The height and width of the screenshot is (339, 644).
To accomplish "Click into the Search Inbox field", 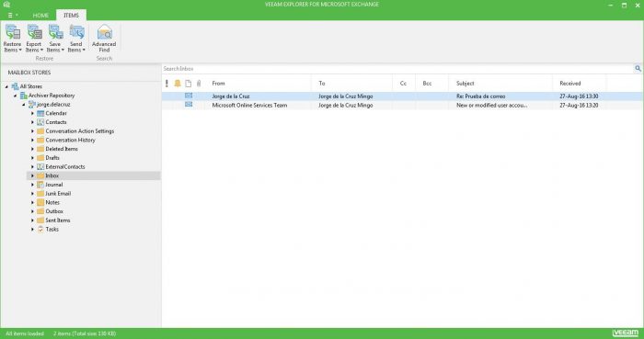I will click(397, 69).
